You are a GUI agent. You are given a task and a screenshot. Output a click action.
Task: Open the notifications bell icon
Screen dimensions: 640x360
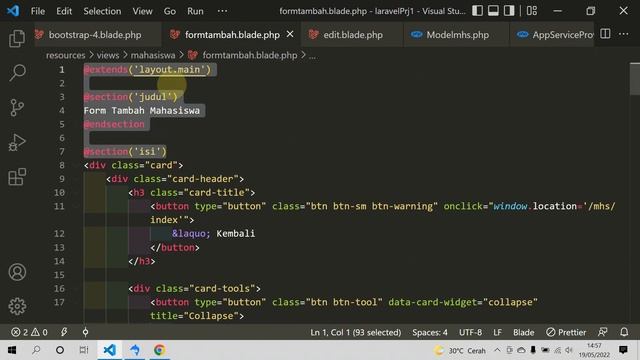[624, 332]
